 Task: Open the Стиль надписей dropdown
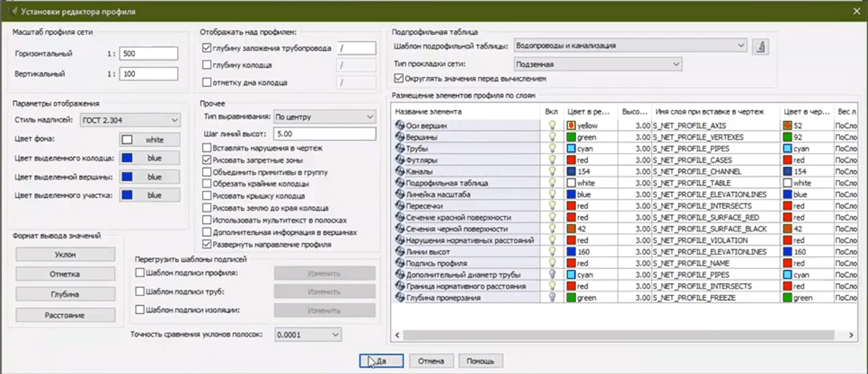coord(130,120)
